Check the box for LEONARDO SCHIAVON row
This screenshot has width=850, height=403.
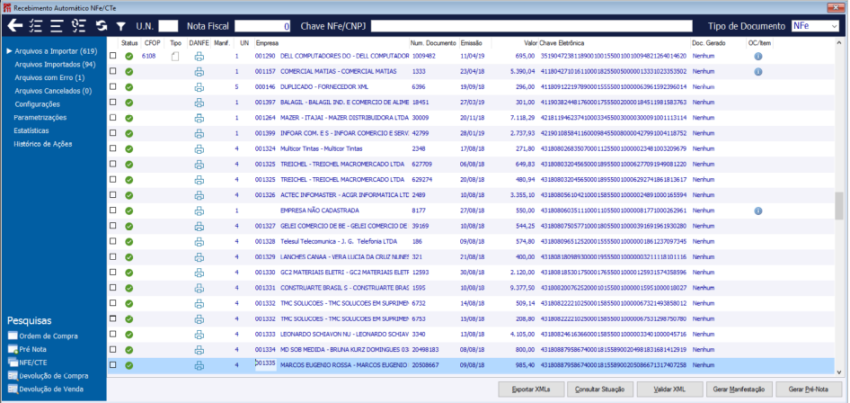pyautogui.click(x=113, y=334)
